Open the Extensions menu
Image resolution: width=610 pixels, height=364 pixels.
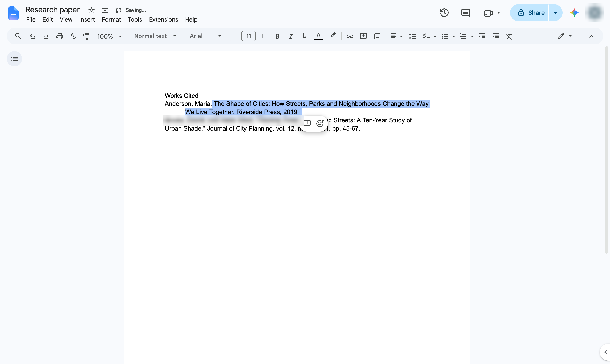(164, 19)
